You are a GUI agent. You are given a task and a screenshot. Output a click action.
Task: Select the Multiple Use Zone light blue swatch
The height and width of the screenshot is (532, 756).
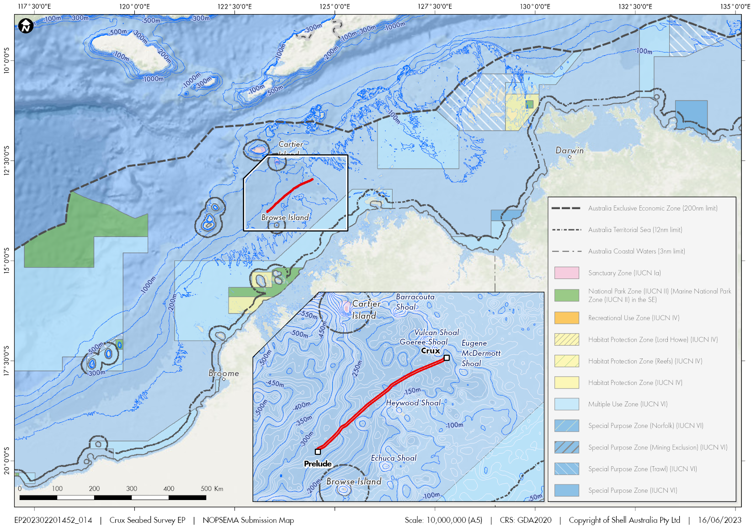coord(566,404)
